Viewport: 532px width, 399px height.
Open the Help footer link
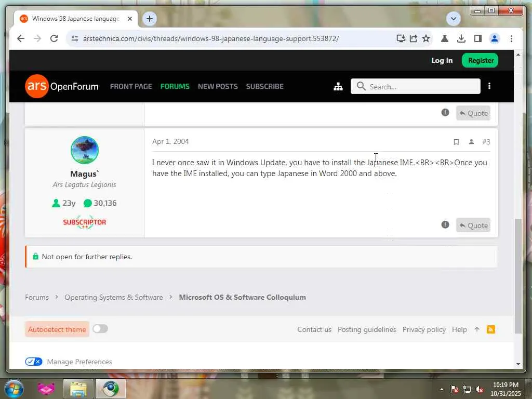click(459, 329)
